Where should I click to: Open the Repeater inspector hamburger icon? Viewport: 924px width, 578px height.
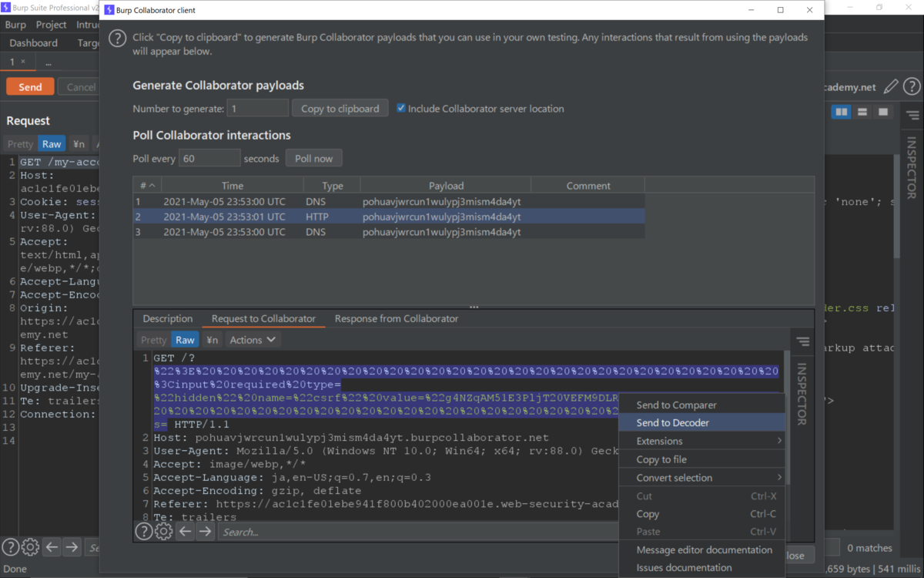(912, 116)
